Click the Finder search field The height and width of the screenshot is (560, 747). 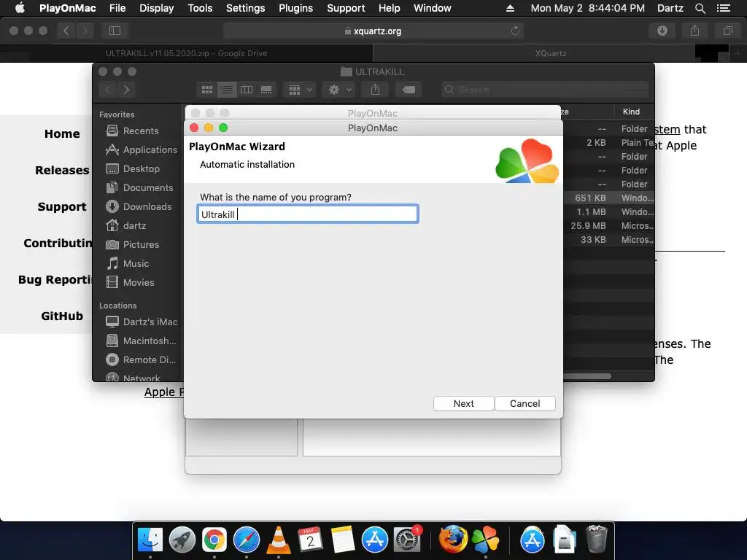pyautogui.click(x=545, y=90)
